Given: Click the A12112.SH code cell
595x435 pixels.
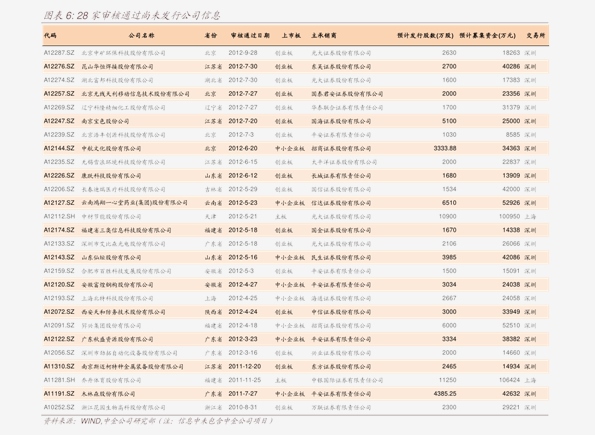Looking at the screenshot, I should (59, 216).
